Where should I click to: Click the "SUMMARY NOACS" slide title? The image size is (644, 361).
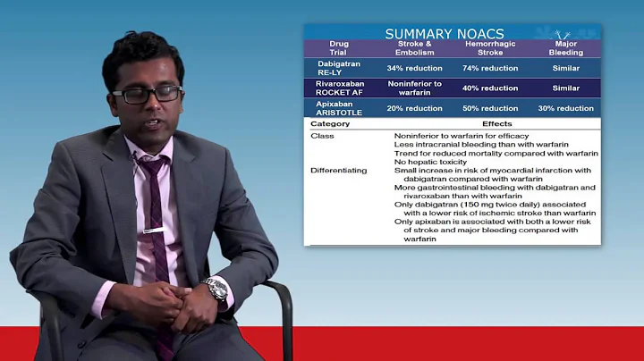[x=445, y=34]
